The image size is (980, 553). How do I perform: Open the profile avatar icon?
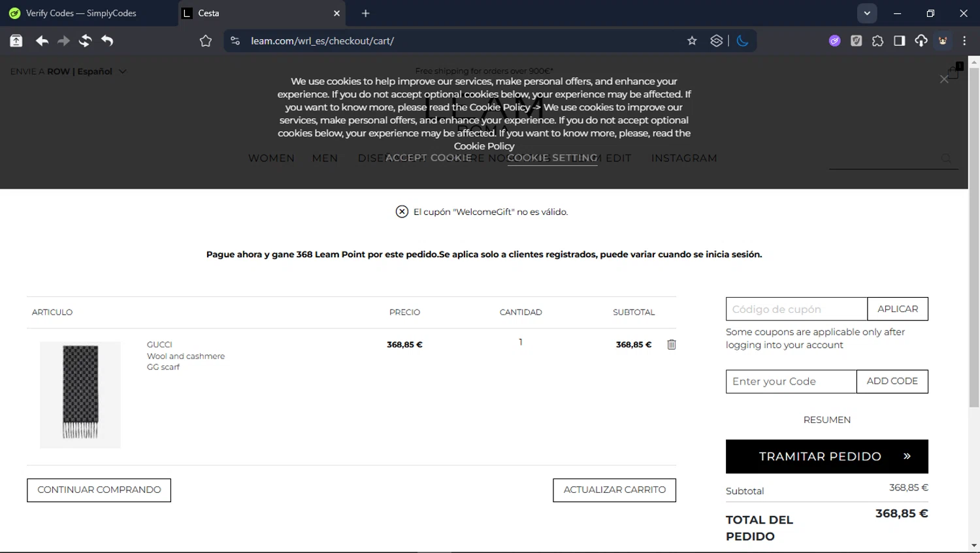(x=943, y=40)
